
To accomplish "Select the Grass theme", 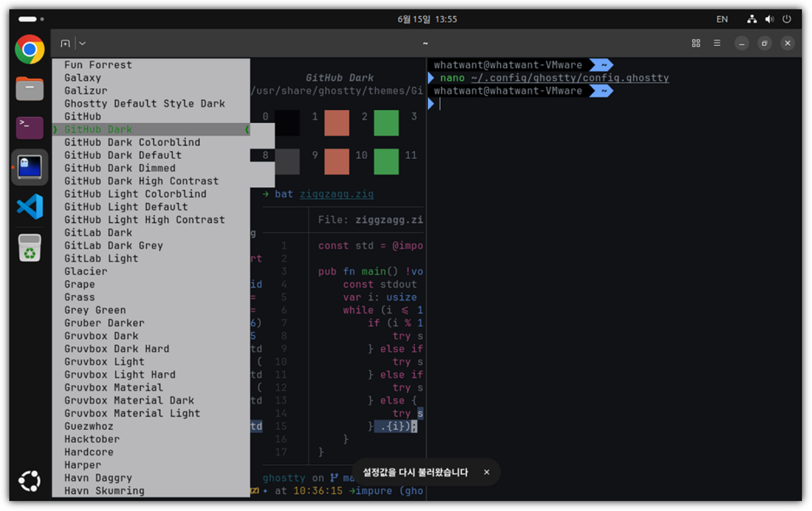I will point(151,297).
